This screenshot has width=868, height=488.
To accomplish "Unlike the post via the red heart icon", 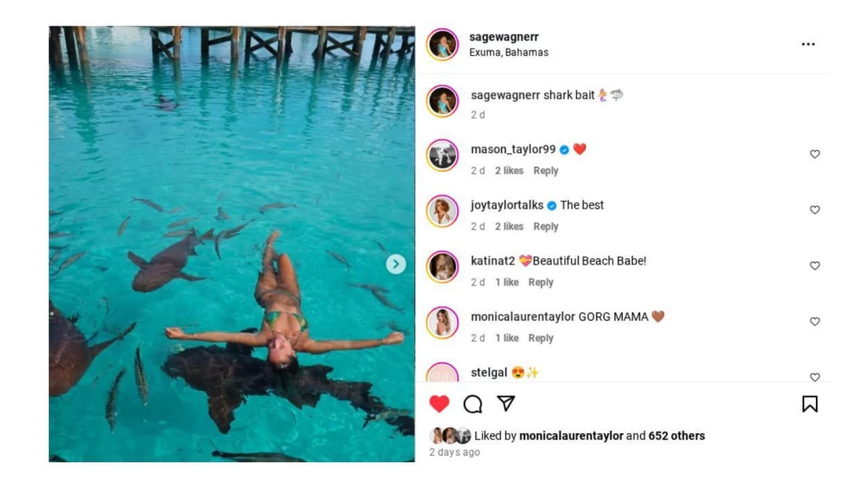I will pos(439,405).
